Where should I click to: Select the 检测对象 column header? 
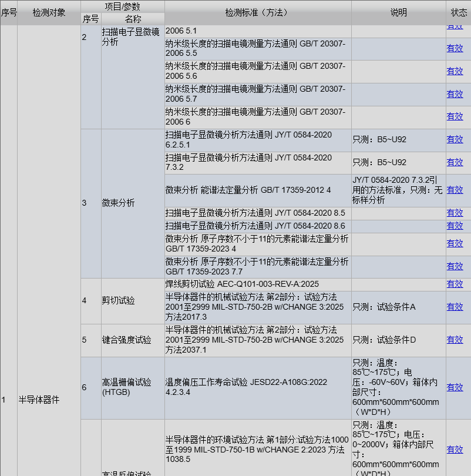[x=49, y=12]
